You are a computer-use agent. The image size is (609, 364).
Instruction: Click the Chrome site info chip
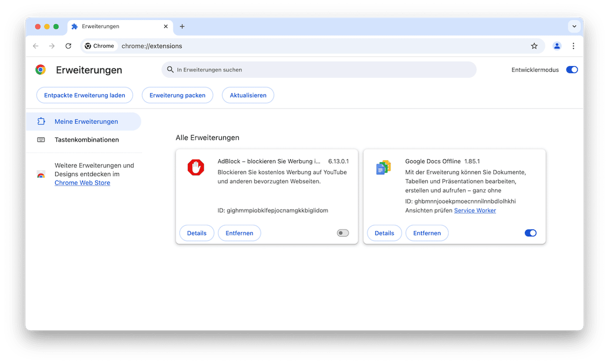pos(100,46)
